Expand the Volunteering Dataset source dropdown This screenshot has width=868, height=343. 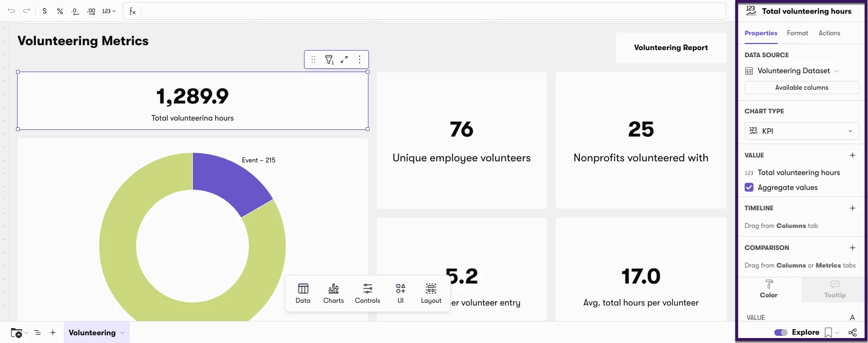(x=792, y=71)
